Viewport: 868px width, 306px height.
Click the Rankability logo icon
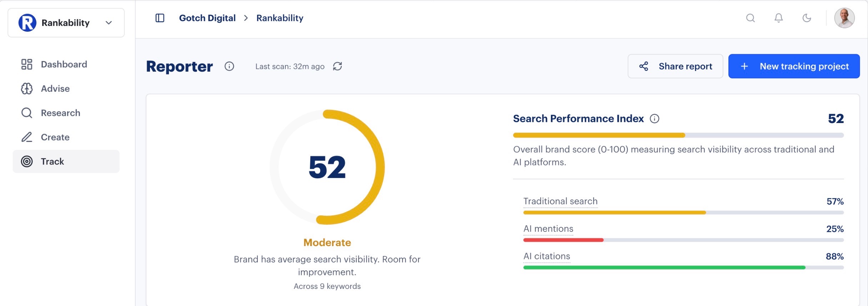(x=27, y=23)
